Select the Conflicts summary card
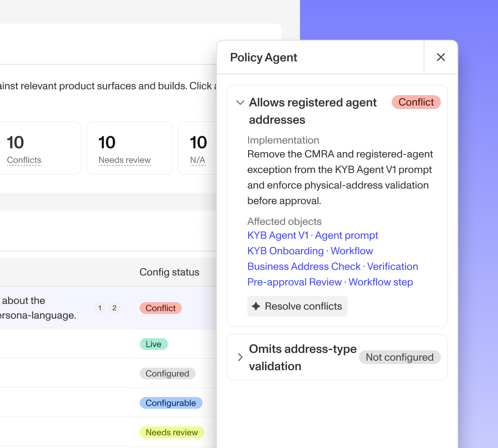This screenshot has width=498, height=448. pos(40,148)
